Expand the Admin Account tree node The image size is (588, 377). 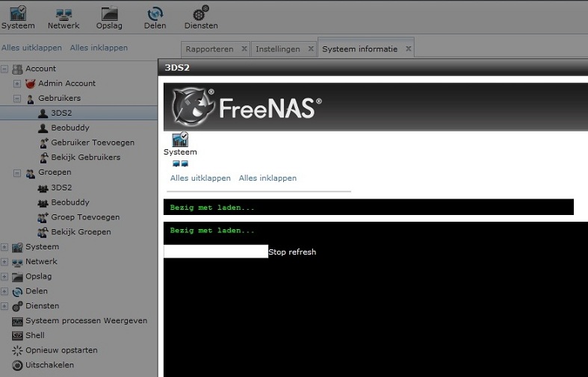(17, 84)
